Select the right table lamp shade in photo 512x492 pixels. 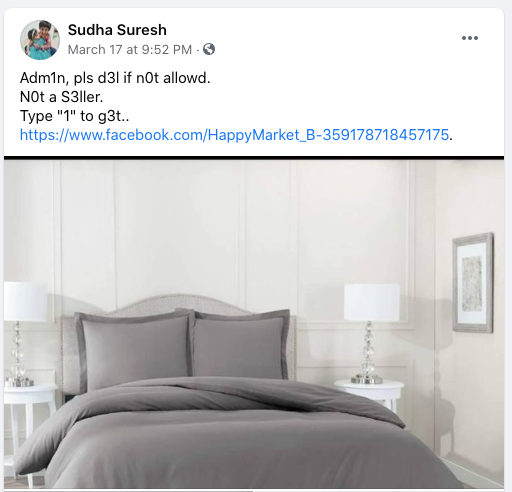[372, 302]
